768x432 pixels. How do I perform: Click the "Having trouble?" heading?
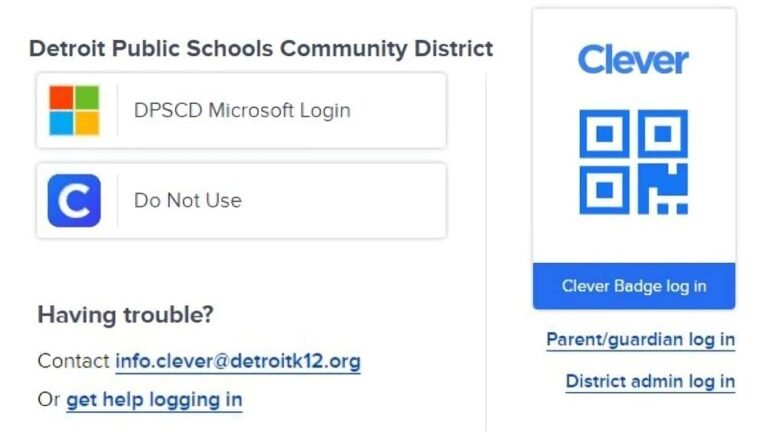click(125, 315)
